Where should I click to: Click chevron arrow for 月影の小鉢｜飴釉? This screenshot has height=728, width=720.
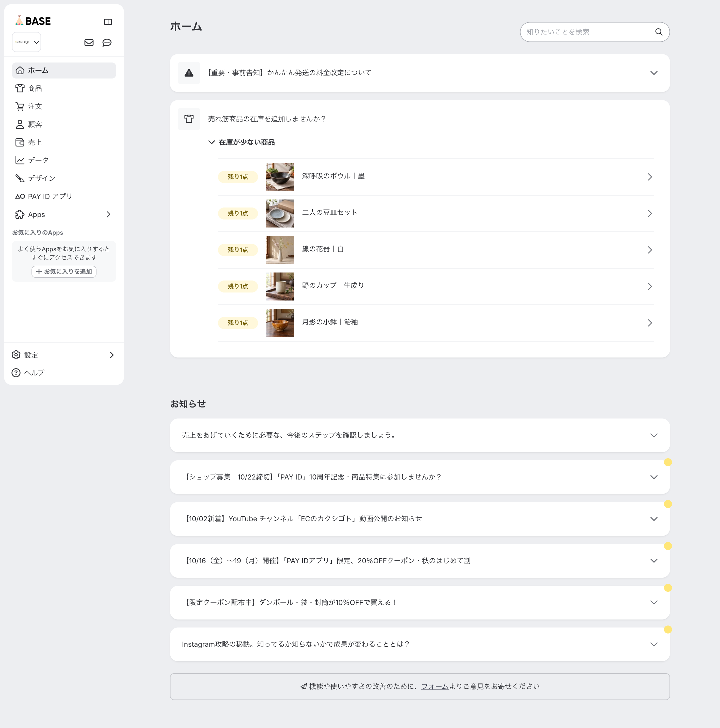(649, 323)
